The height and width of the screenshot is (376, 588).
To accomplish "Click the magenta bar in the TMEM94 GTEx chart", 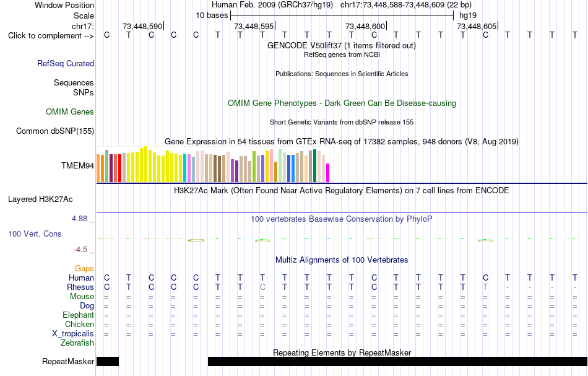I will [328, 173].
